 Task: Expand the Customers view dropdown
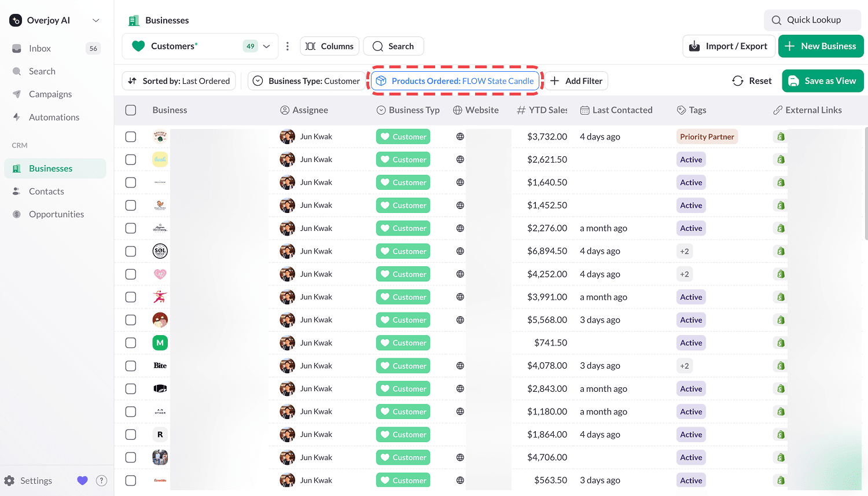(x=266, y=46)
